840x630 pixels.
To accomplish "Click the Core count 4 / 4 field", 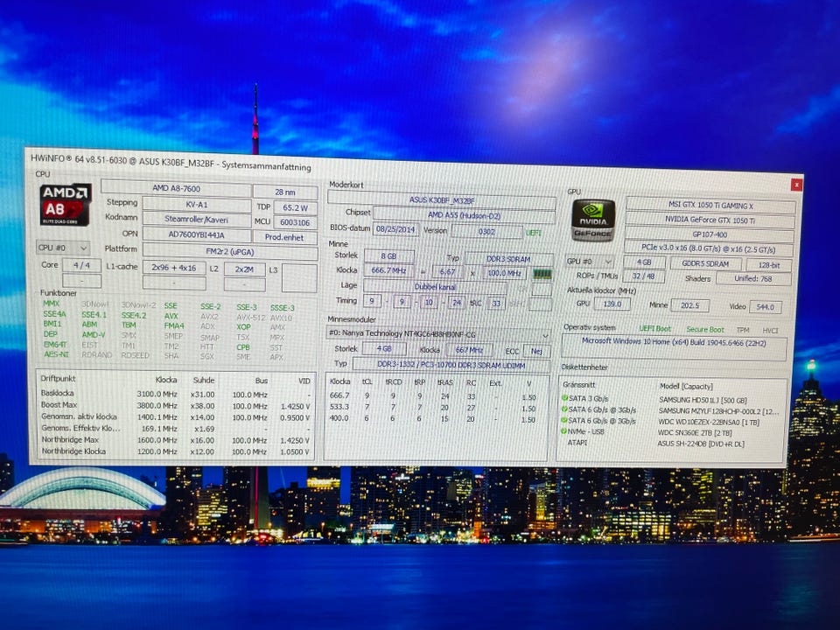I will coord(81,265).
